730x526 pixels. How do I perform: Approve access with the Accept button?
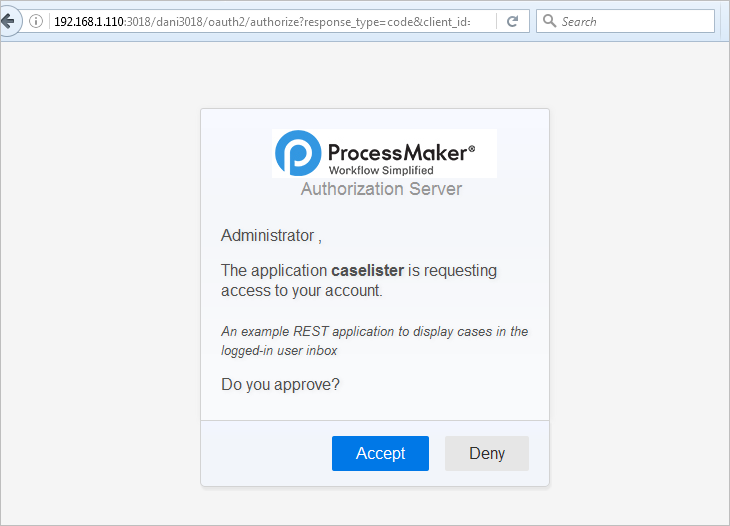click(380, 453)
